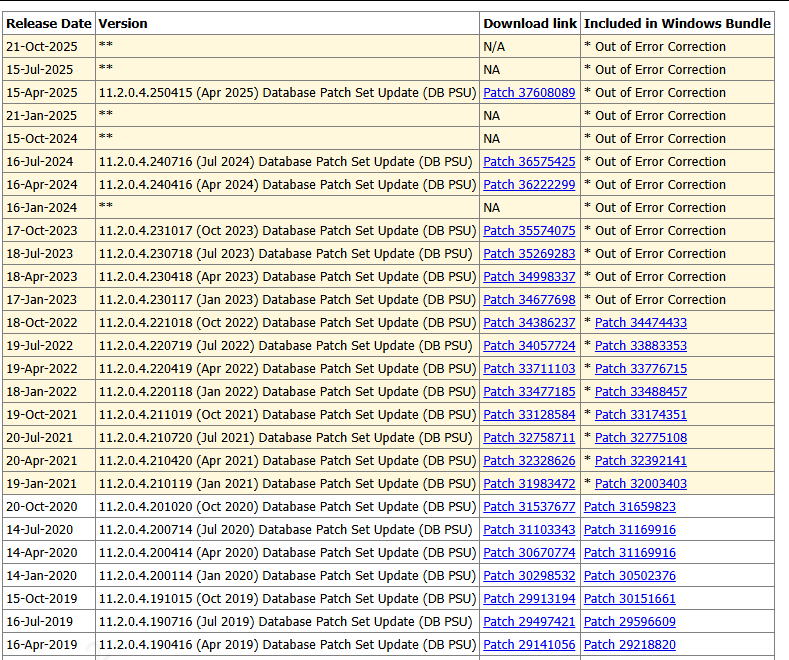
Task: Open Patch 31169916 in the 14-Apr-2020 row
Action: (629, 552)
